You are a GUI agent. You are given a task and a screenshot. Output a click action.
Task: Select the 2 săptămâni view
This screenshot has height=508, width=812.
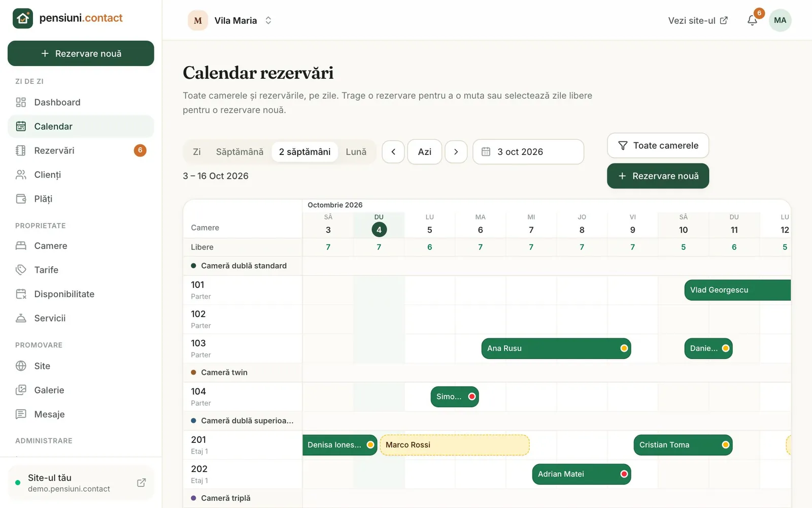click(304, 152)
